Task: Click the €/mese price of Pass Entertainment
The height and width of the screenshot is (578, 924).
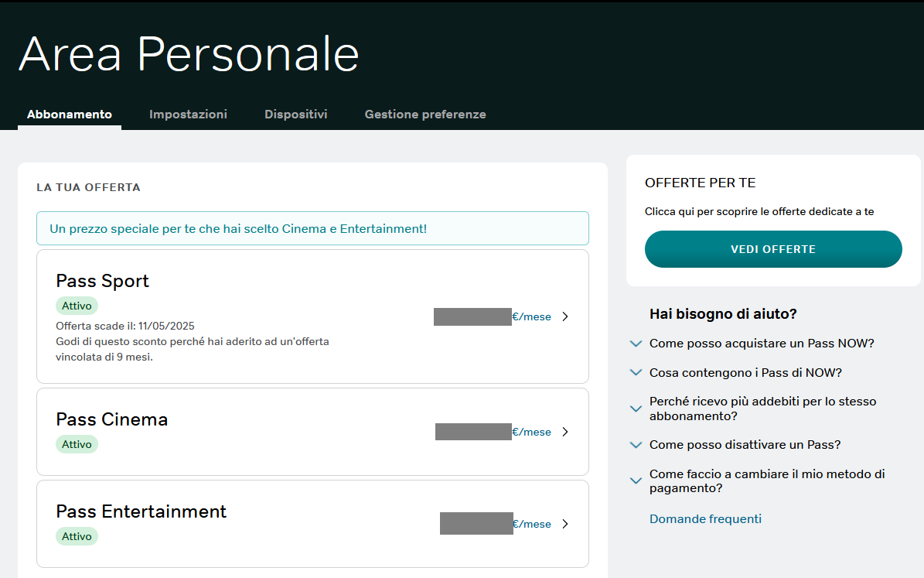Action: click(531, 524)
